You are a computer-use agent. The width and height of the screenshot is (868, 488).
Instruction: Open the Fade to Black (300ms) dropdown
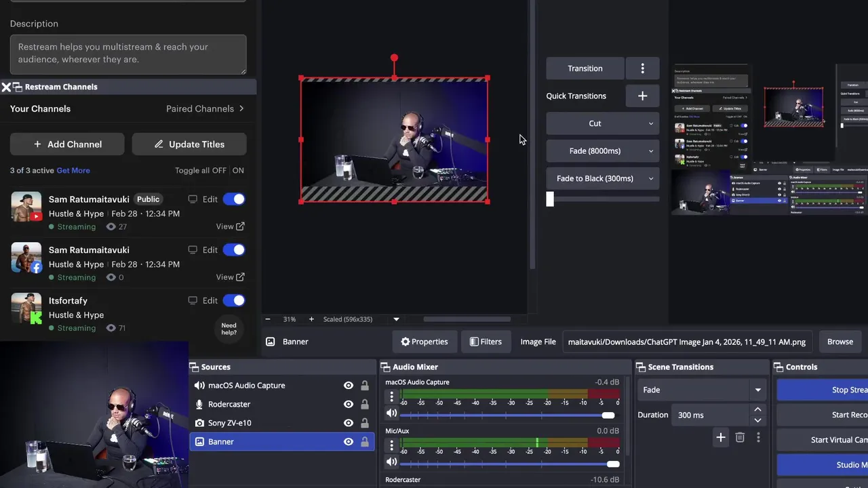[603, 178]
